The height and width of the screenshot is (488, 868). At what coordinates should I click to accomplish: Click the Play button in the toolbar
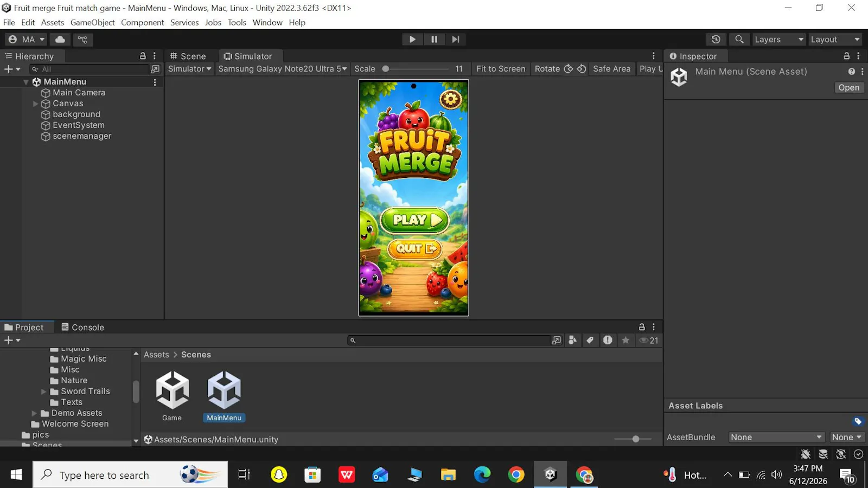point(412,39)
